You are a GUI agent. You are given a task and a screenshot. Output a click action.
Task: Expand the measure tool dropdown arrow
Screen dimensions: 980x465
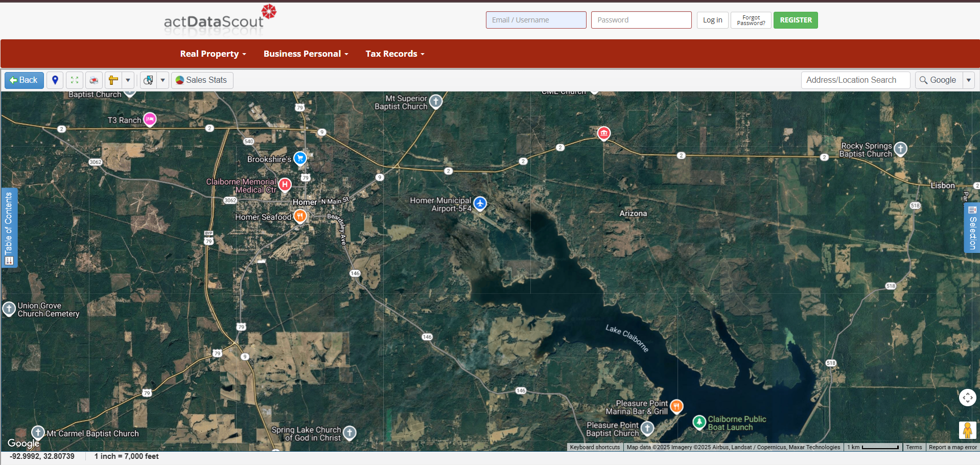(x=128, y=80)
